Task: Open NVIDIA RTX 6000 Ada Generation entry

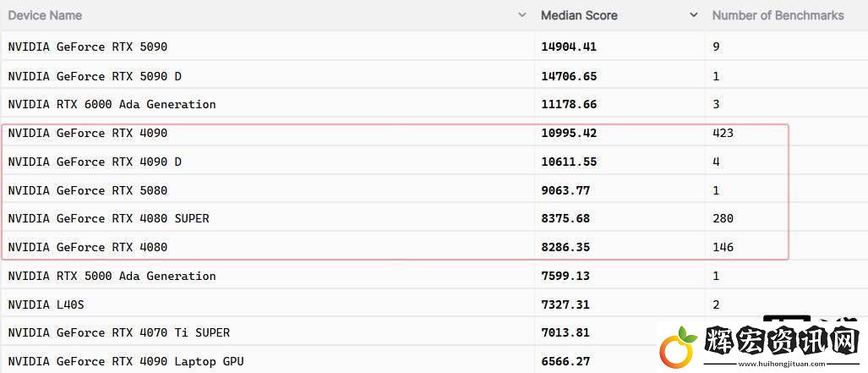Action: [434, 104]
